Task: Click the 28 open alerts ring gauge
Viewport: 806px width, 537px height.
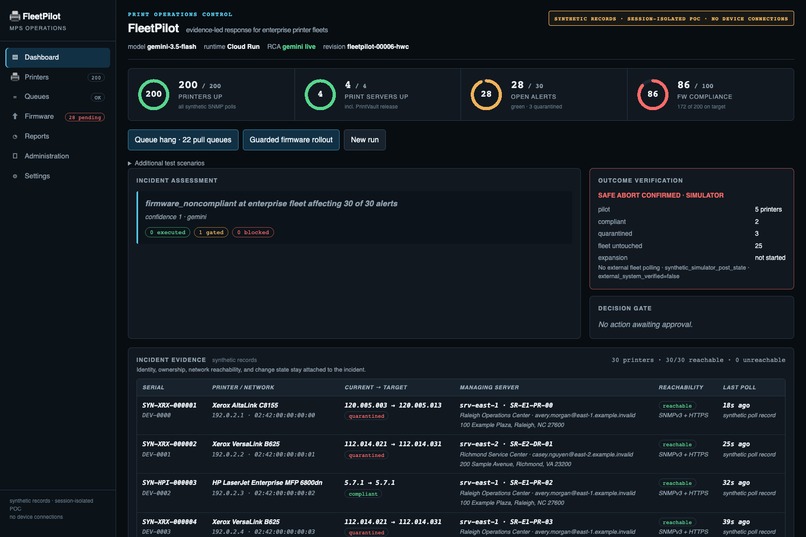Action: (486, 94)
